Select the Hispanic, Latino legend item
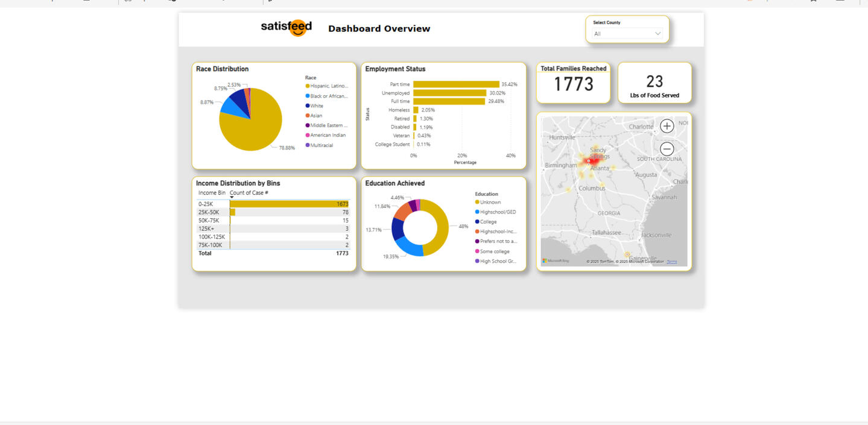This screenshot has height=425, width=868. click(328, 86)
